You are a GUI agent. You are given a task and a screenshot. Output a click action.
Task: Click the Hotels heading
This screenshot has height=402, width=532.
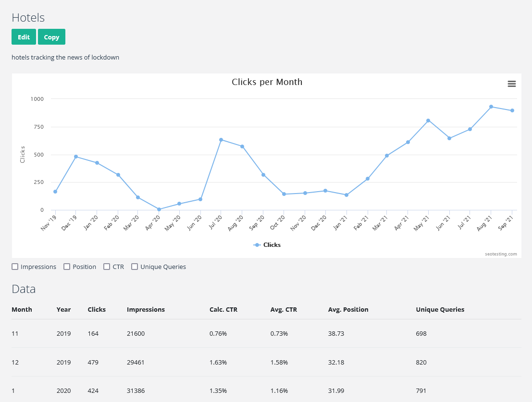[28, 17]
